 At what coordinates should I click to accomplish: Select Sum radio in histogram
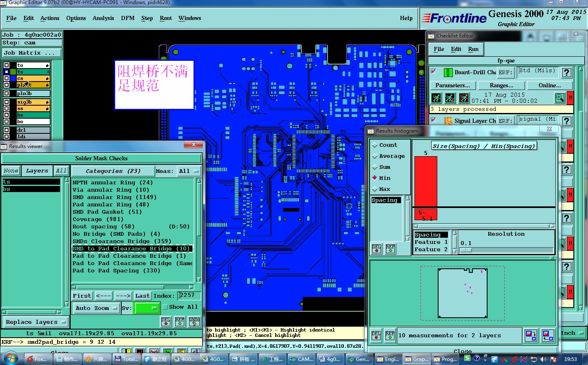pos(375,167)
